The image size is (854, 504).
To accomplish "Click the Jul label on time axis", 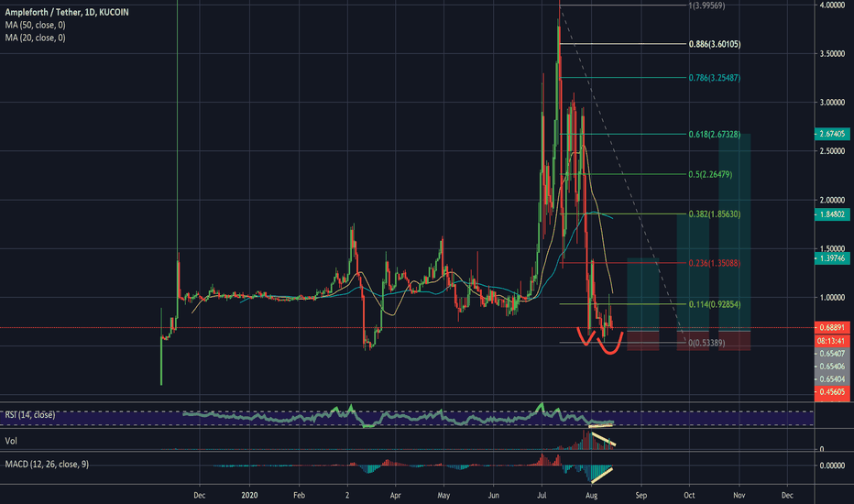I will (542, 495).
